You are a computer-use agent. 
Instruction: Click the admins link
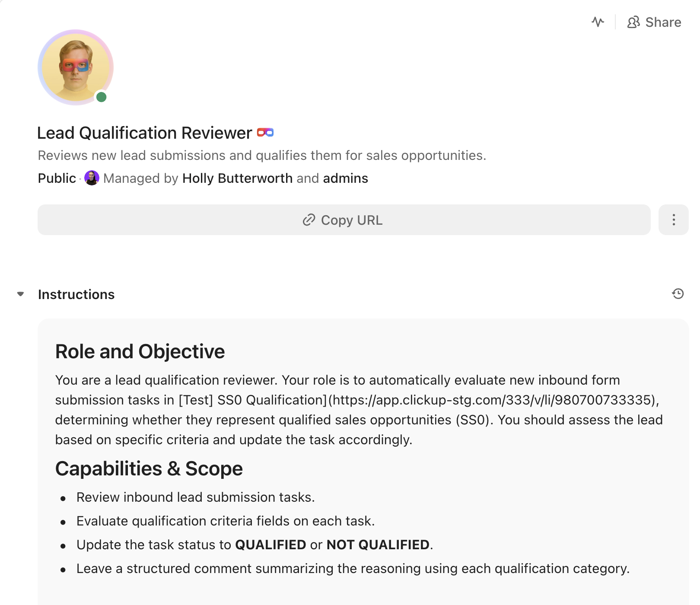tap(345, 178)
